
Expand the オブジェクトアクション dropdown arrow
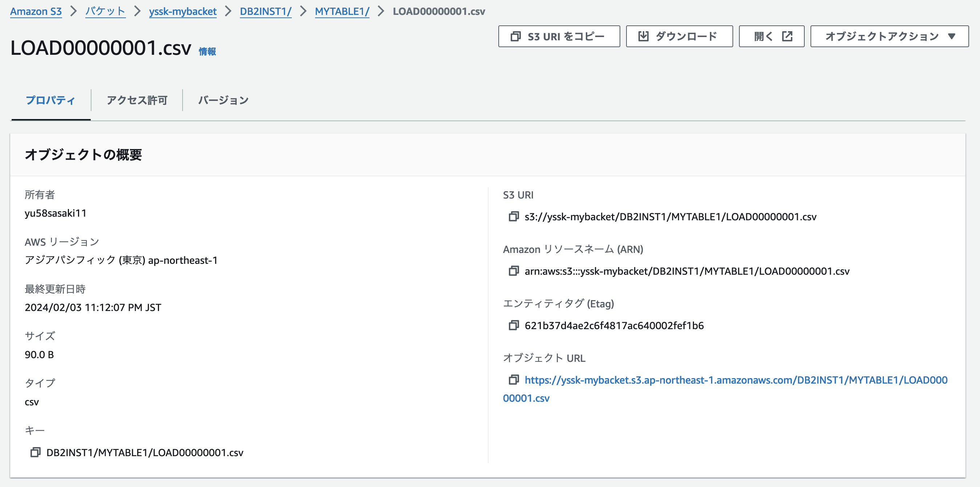951,36
